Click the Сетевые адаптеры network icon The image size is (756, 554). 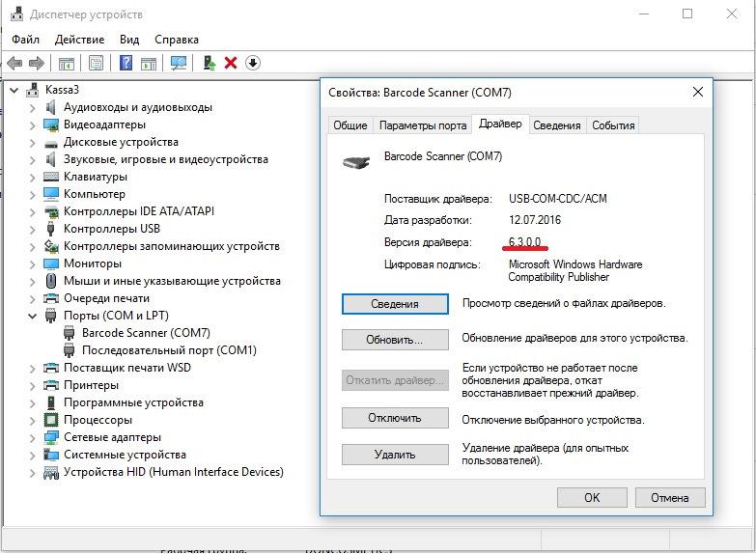tap(50, 437)
